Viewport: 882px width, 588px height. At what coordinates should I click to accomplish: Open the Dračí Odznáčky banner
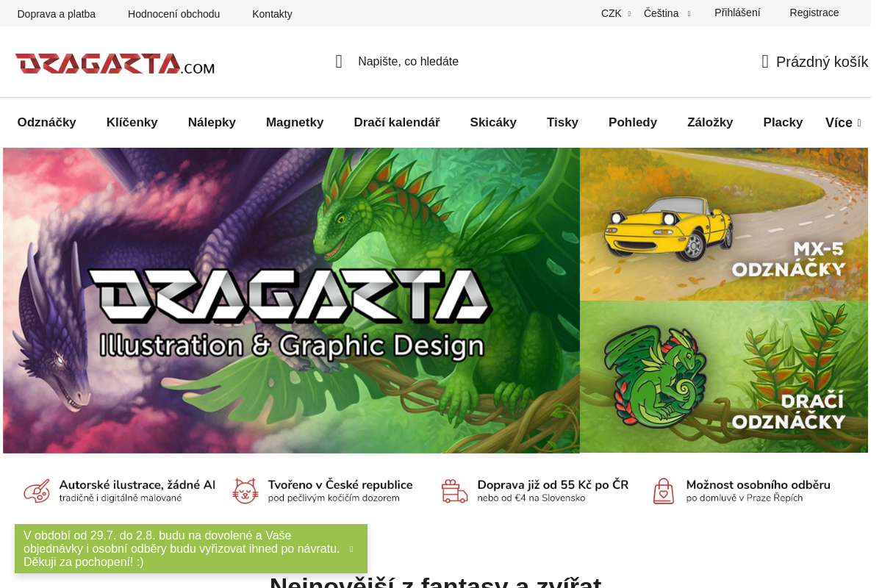click(x=724, y=377)
